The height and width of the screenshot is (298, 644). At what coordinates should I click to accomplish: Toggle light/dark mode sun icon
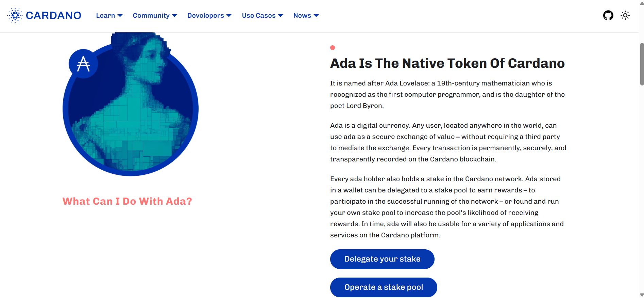(x=625, y=15)
